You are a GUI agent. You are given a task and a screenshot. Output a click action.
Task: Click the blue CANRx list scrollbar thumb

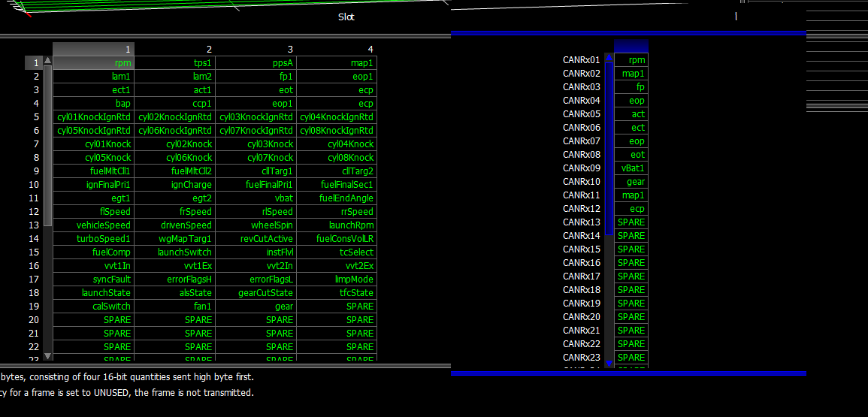[x=609, y=150]
